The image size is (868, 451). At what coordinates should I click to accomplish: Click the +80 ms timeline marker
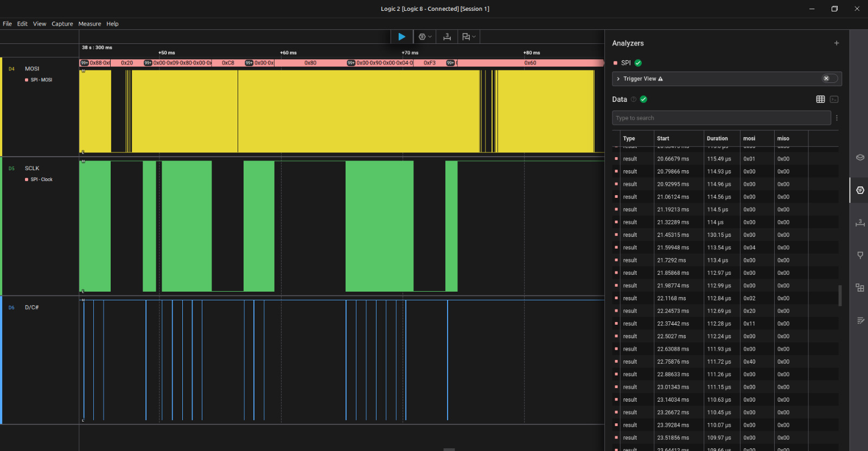[x=532, y=53]
